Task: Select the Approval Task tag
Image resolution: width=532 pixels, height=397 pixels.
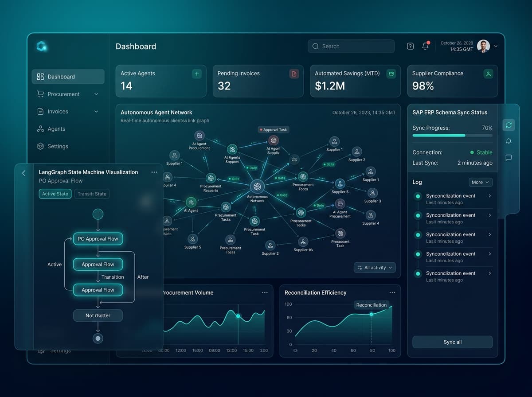Action: 274,130
